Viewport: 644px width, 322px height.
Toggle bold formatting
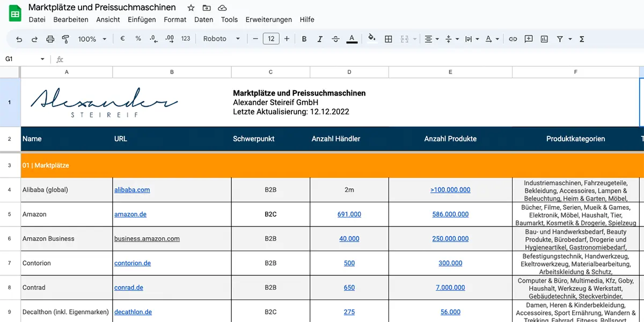tap(304, 39)
